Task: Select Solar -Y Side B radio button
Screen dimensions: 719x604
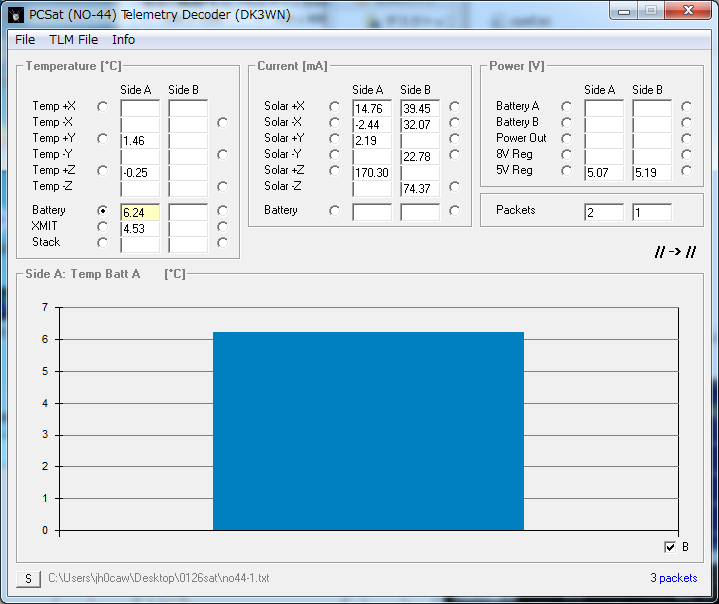Action: [x=454, y=155]
